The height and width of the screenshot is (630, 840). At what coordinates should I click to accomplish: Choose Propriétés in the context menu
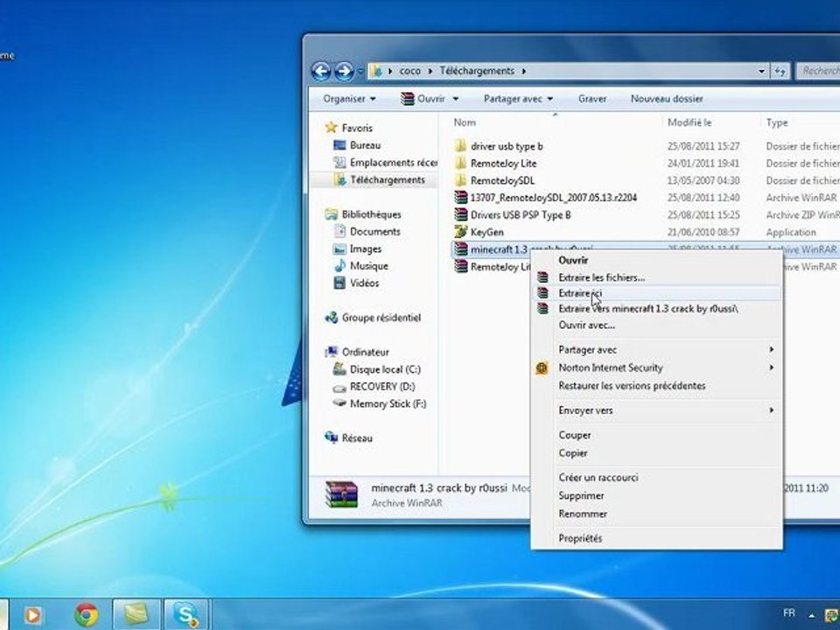657,538
